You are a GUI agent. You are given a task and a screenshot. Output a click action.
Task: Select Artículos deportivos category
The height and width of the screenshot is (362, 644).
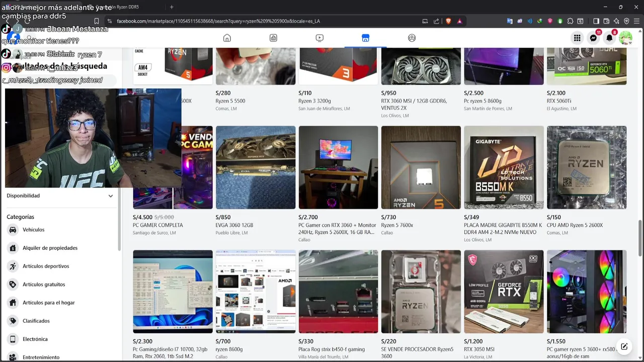[46, 266]
